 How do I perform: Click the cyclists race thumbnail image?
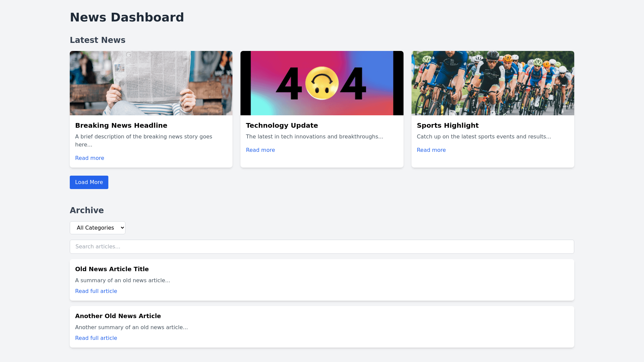[x=493, y=83]
